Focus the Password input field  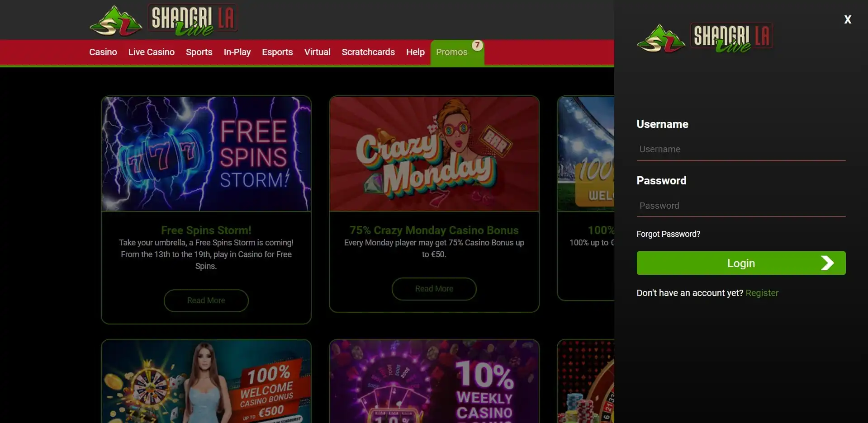click(741, 206)
